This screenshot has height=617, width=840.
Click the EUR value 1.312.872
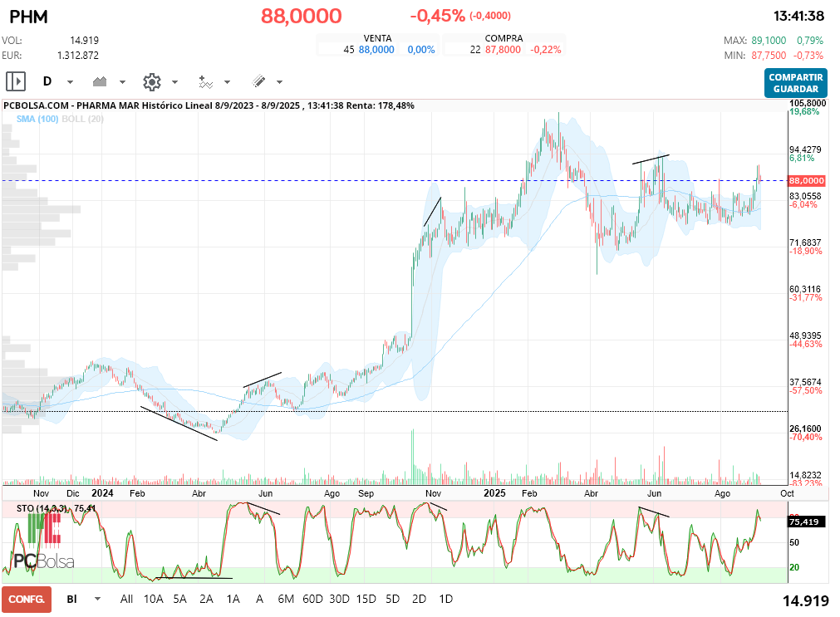coord(77,56)
